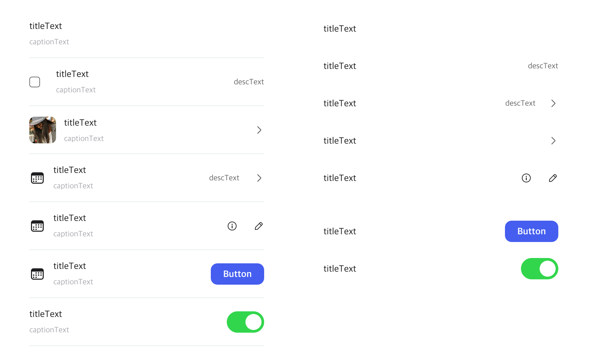The height and width of the screenshot is (364, 593).
Task: Select first left item with only captionText
Action: click(x=147, y=34)
